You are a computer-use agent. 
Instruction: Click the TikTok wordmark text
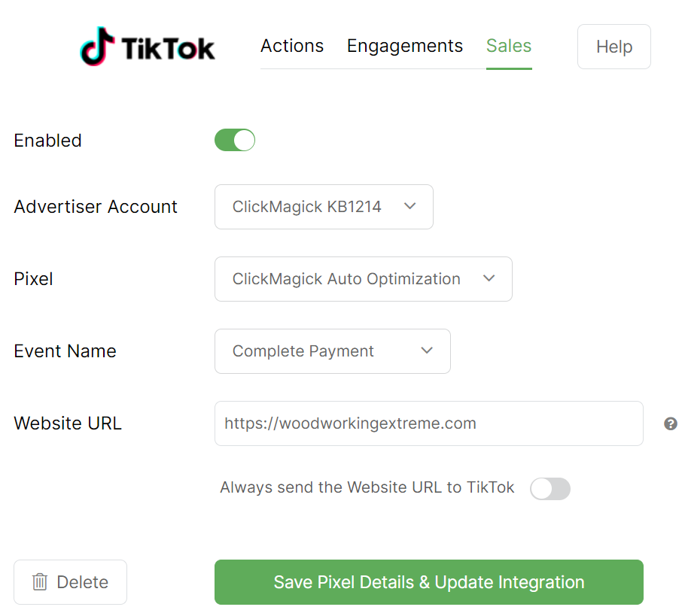click(168, 49)
